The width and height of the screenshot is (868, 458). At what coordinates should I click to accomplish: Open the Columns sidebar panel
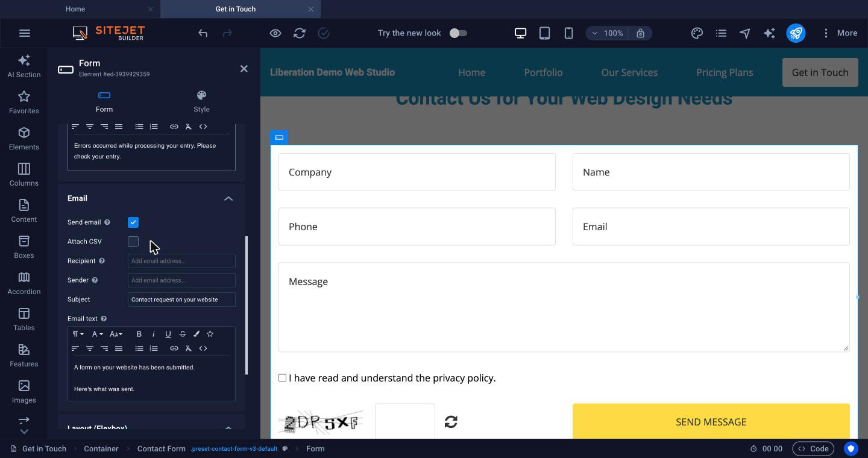pyautogui.click(x=24, y=175)
